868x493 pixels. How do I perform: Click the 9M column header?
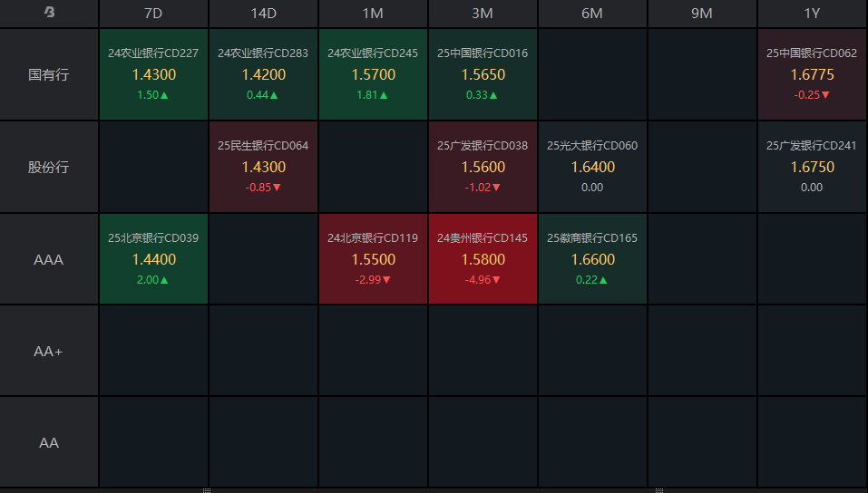pyautogui.click(x=702, y=14)
